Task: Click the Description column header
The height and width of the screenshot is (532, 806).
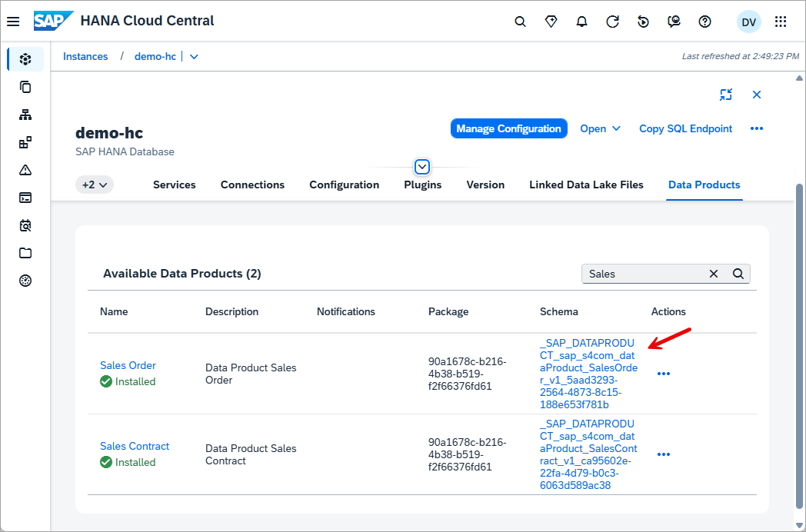Action: pos(231,311)
